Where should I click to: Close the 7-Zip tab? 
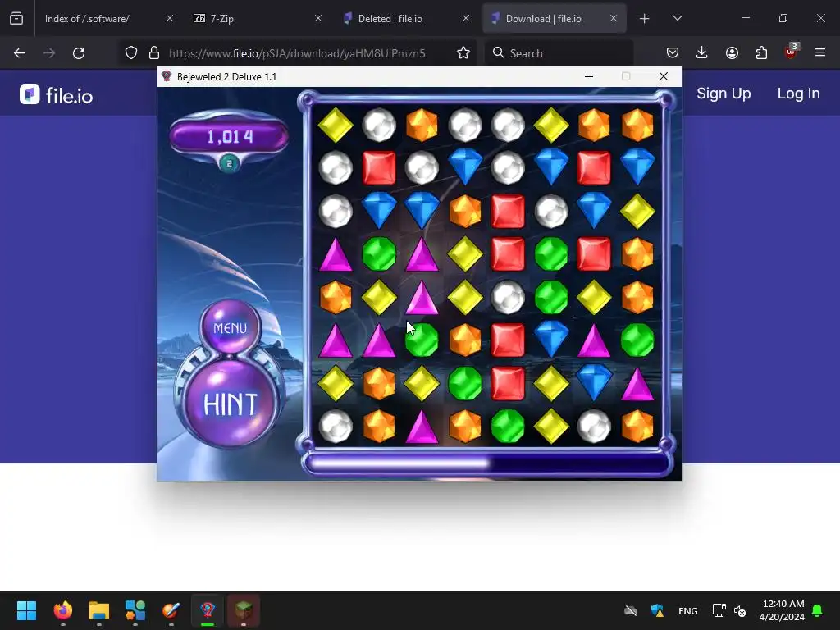[x=317, y=18]
